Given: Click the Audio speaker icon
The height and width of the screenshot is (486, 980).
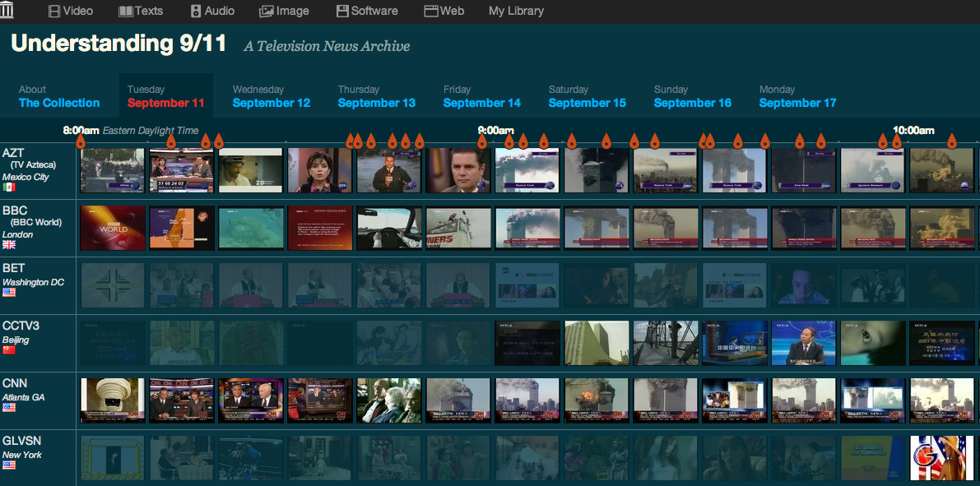Looking at the screenshot, I should coord(196,11).
